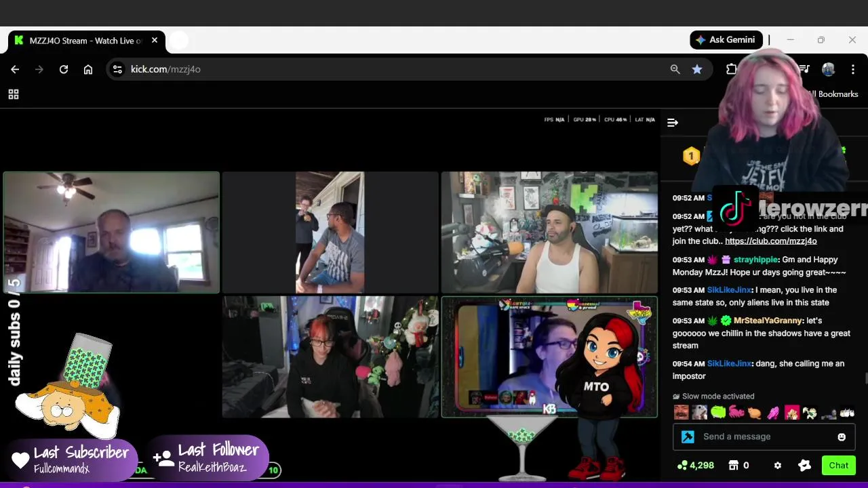868x488 pixels.
Task: Select the MZZJ4O Stream browser tab
Action: tap(87, 41)
